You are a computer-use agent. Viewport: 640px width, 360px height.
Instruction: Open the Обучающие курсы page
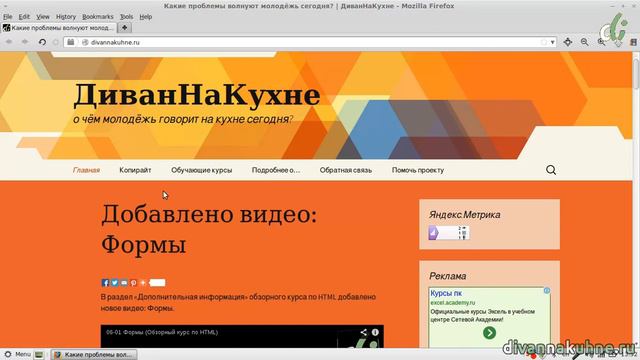[x=202, y=170]
